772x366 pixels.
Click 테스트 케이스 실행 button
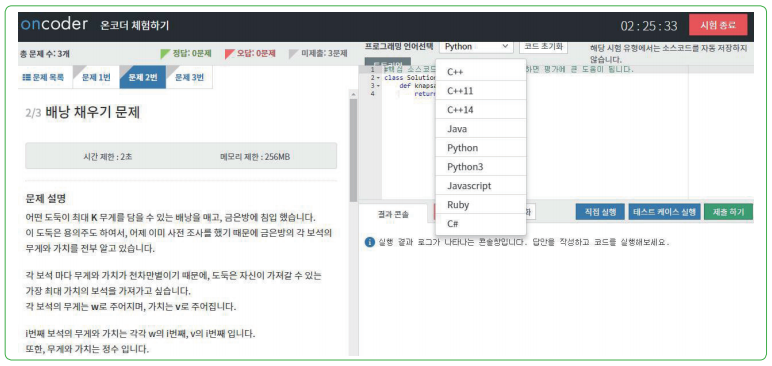664,212
